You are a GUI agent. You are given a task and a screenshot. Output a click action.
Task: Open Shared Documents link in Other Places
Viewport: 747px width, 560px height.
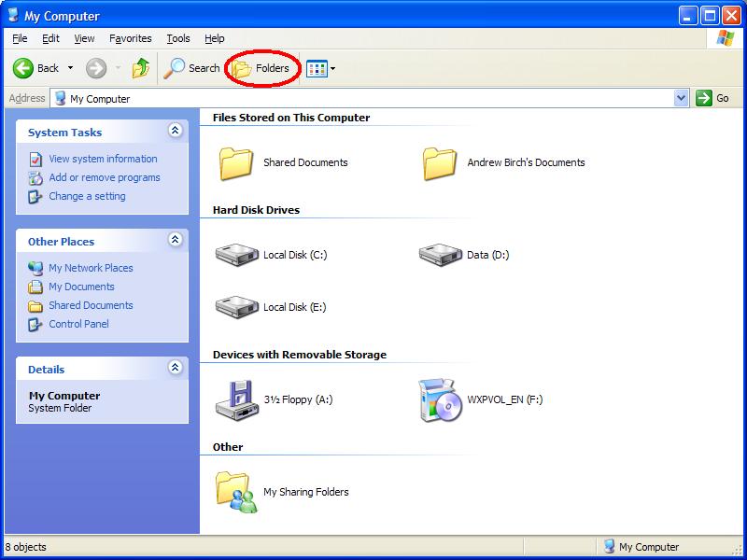(91, 305)
